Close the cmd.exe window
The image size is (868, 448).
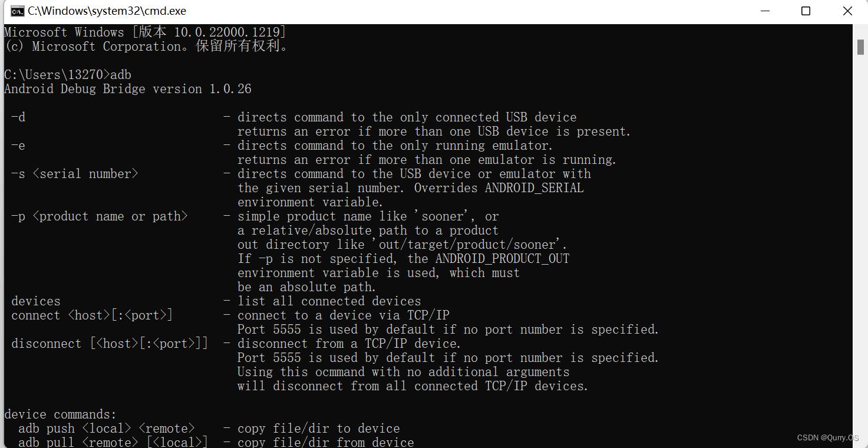[x=847, y=11]
